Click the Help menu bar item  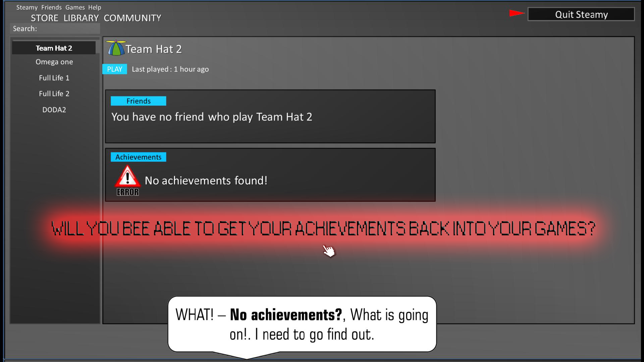pos(95,7)
